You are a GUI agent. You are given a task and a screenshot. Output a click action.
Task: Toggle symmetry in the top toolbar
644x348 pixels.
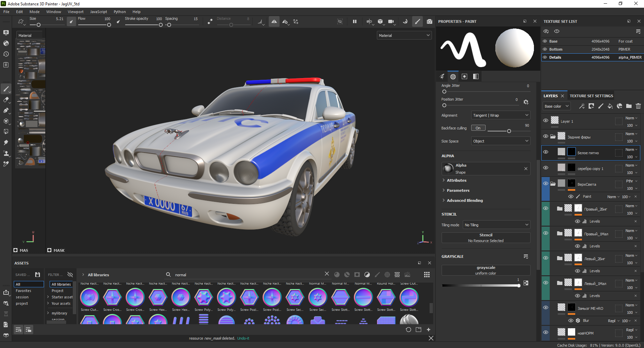pos(274,21)
